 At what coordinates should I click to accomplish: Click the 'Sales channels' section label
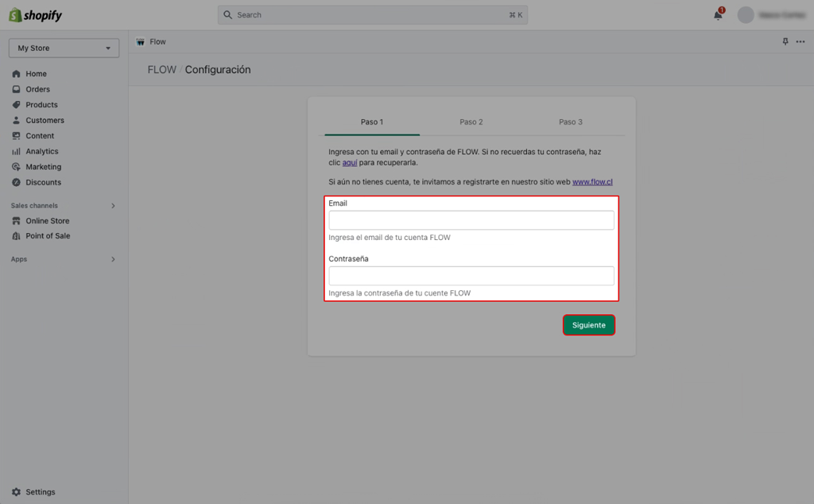coord(34,206)
